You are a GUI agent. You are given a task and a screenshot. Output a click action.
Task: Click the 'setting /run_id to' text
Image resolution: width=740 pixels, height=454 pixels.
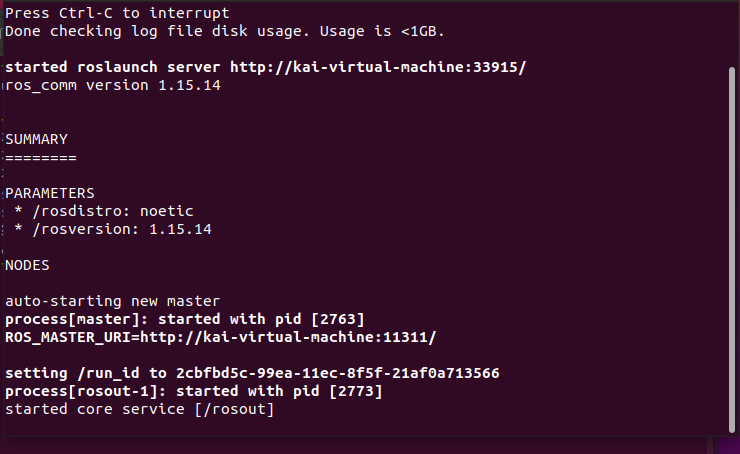point(86,373)
